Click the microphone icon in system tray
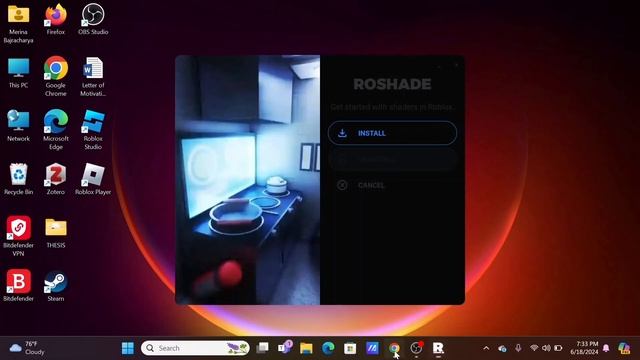This screenshot has height=360, width=640. (x=518, y=348)
